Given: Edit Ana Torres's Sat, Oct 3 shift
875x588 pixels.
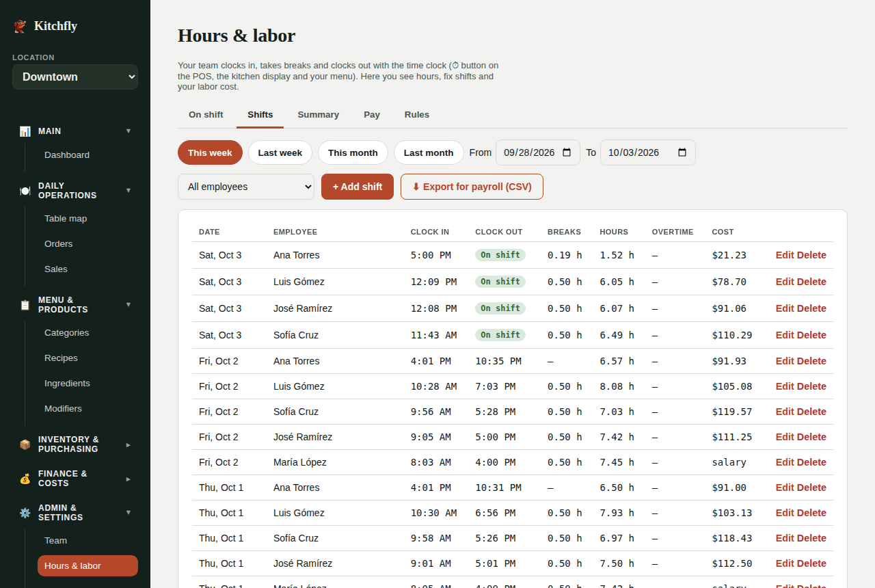Looking at the screenshot, I should pos(785,255).
